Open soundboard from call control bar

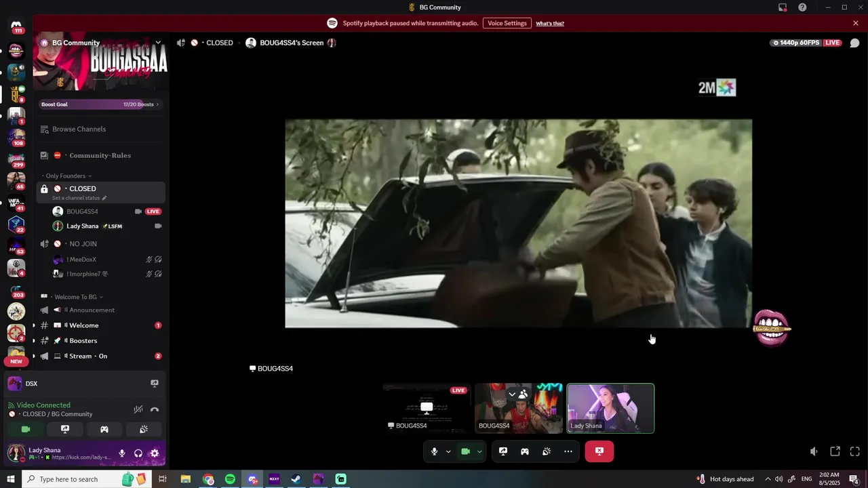coord(547,451)
